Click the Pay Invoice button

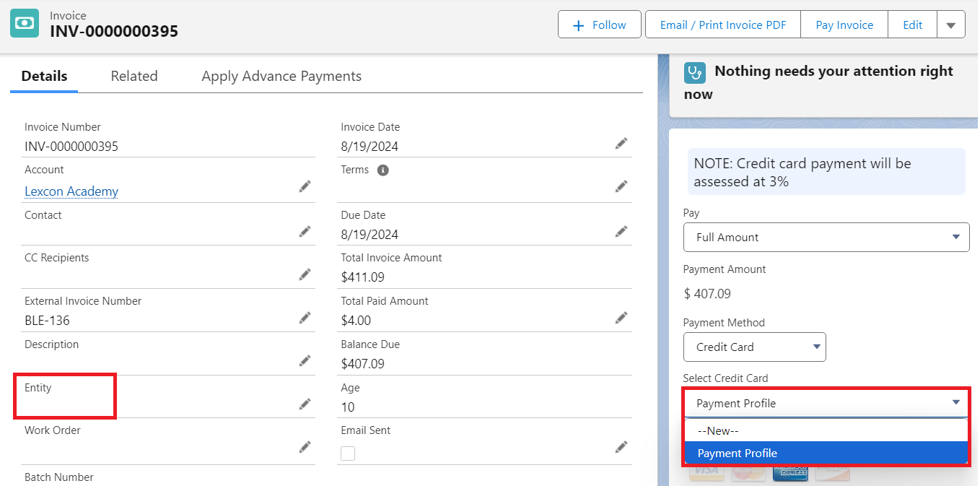[844, 25]
